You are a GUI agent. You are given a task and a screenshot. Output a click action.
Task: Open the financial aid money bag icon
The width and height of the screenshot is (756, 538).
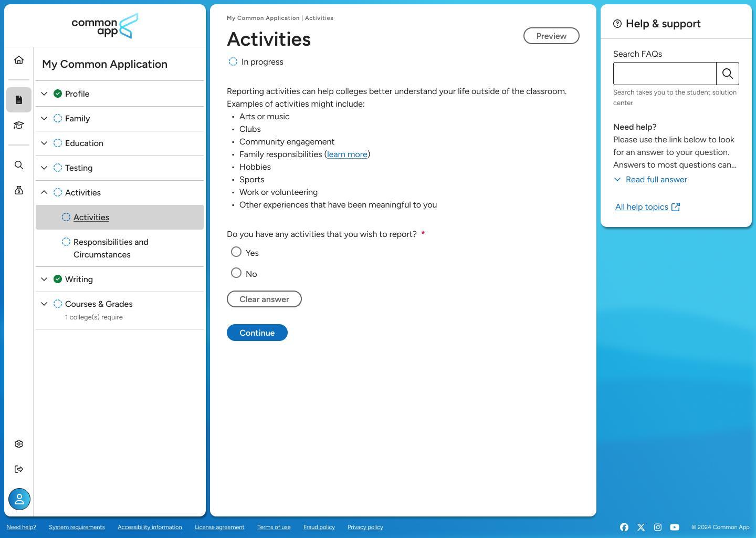[19, 190]
